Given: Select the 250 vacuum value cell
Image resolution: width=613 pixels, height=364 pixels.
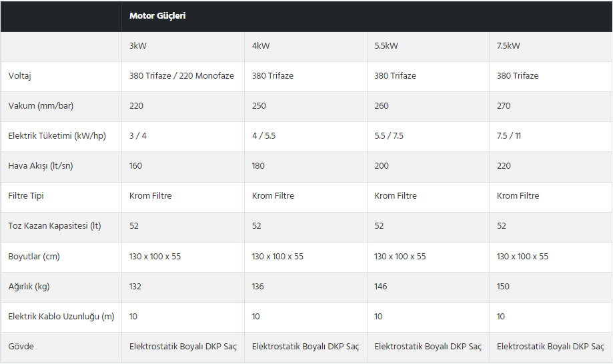Looking at the screenshot, I should click(x=259, y=106).
